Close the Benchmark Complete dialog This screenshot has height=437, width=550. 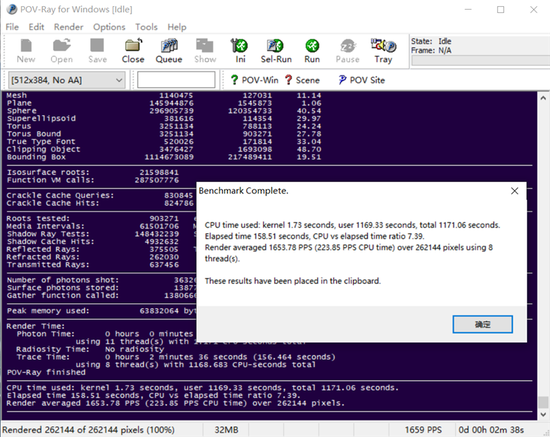point(515,191)
